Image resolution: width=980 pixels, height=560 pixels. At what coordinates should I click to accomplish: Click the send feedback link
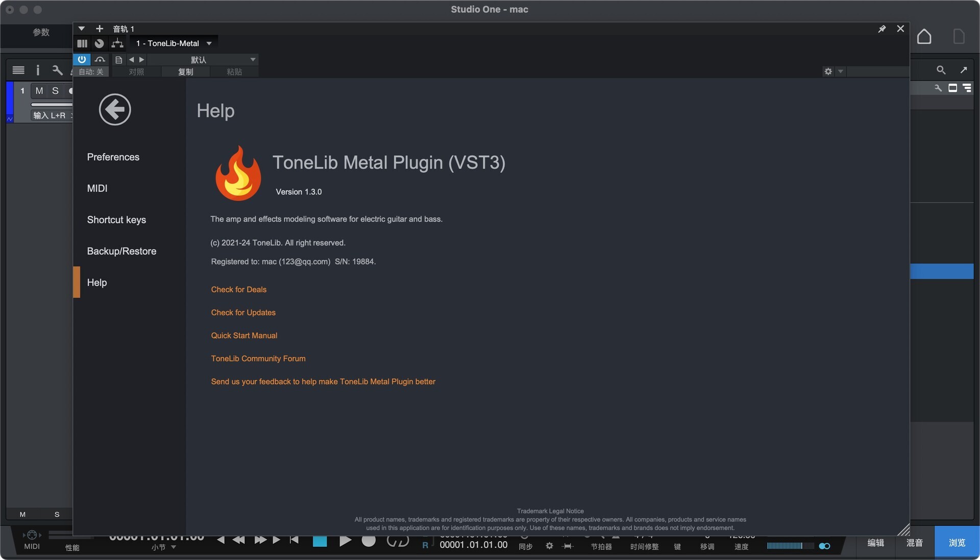click(323, 381)
